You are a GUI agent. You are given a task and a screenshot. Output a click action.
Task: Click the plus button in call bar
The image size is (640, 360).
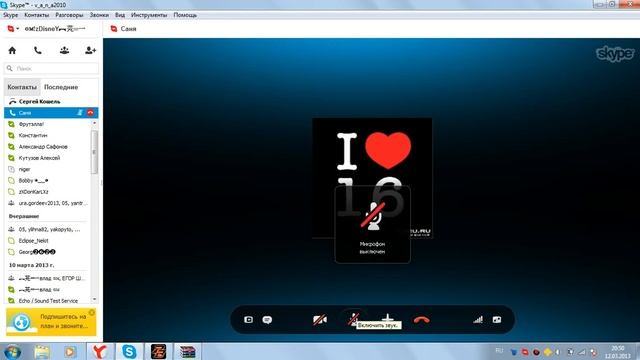click(x=387, y=318)
